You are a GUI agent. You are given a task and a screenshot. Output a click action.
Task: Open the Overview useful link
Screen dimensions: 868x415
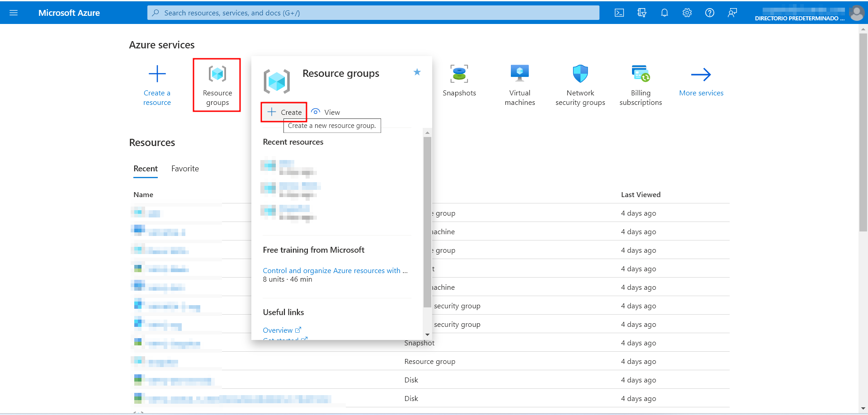278,330
